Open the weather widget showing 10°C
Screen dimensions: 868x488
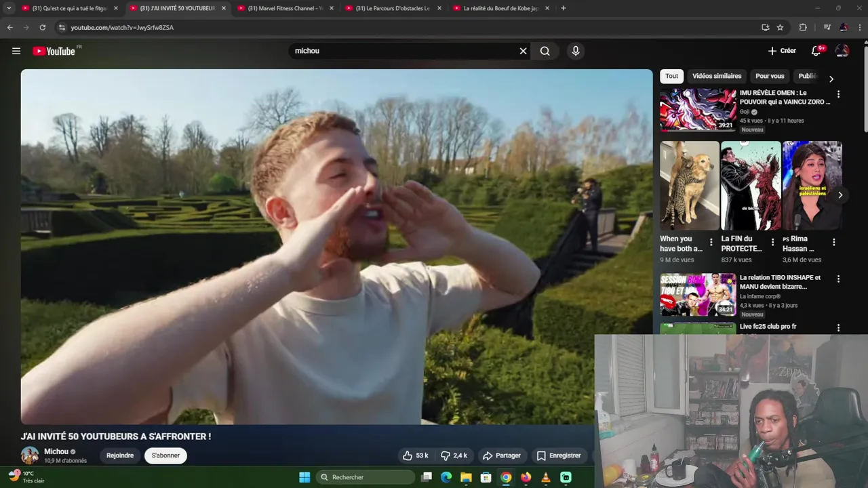(26, 477)
